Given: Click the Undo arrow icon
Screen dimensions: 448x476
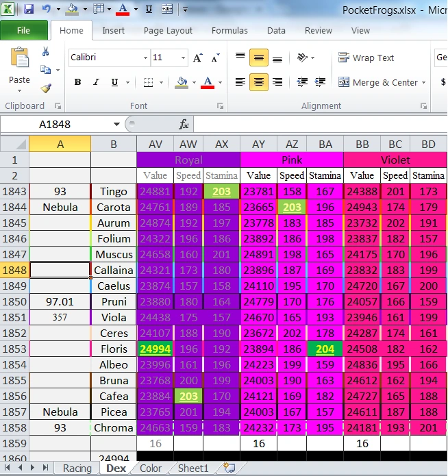Looking at the screenshot, I should click(x=47, y=9).
